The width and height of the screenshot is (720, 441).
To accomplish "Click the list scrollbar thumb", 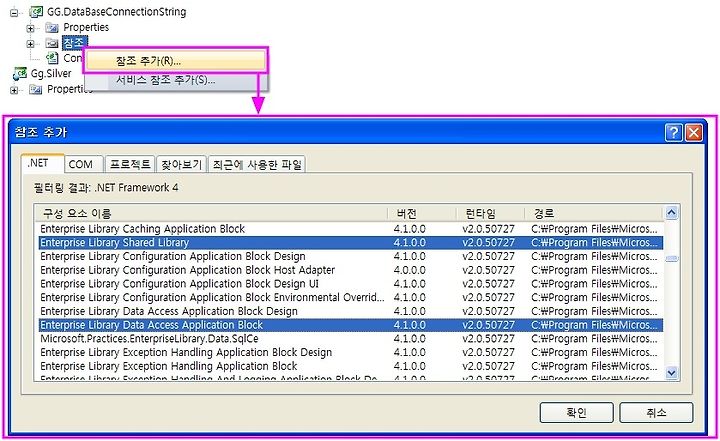I will (x=671, y=259).
